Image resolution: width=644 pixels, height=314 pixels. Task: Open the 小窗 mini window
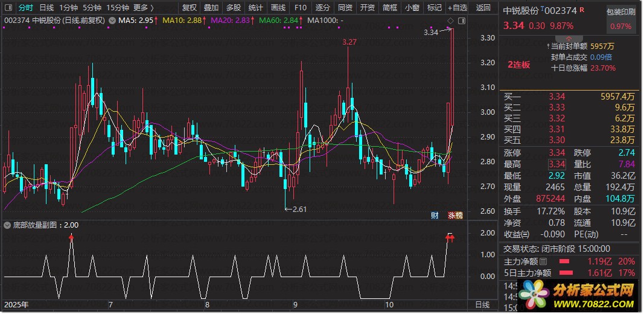412,7
